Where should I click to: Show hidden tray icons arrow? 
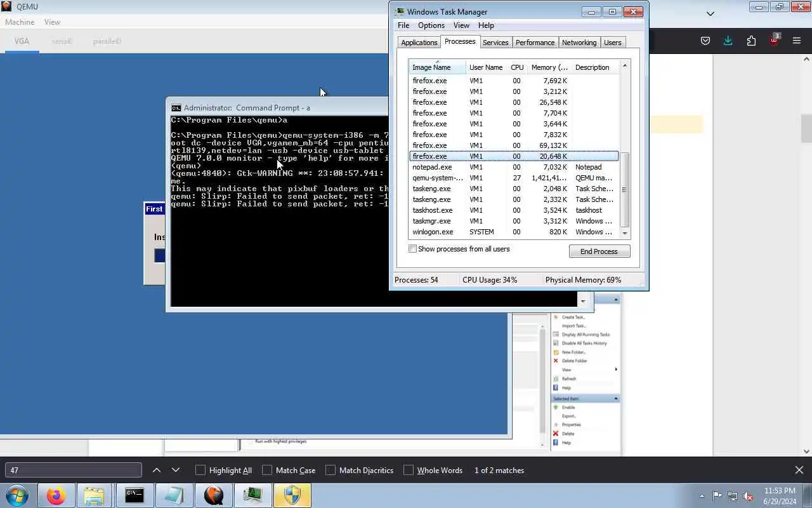click(702, 496)
